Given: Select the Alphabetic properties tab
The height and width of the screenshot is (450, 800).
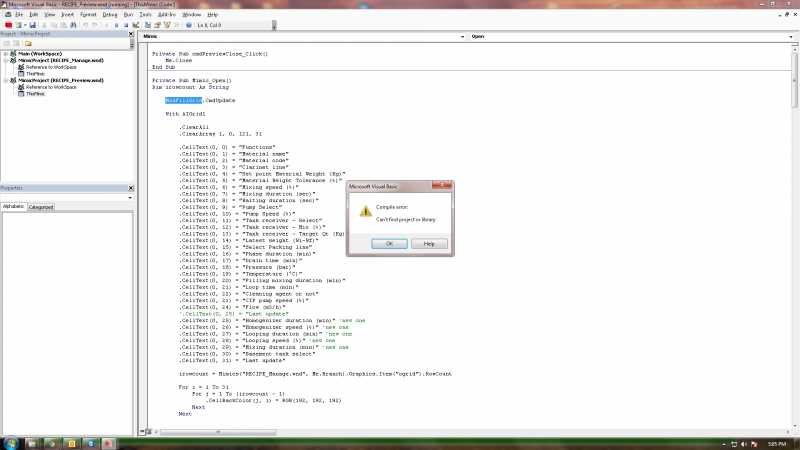Looking at the screenshot, I should [x=13, y=207].
